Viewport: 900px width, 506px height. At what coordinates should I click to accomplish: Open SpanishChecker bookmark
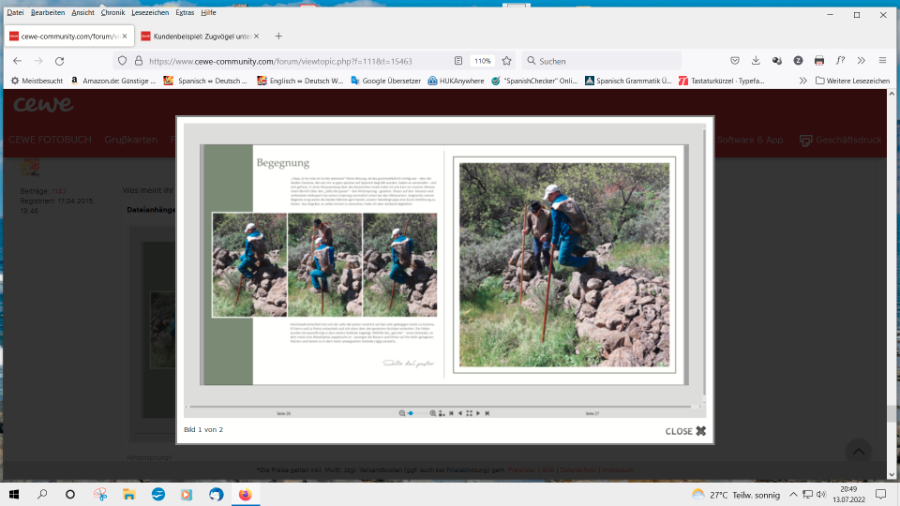(x=534, y=81)
